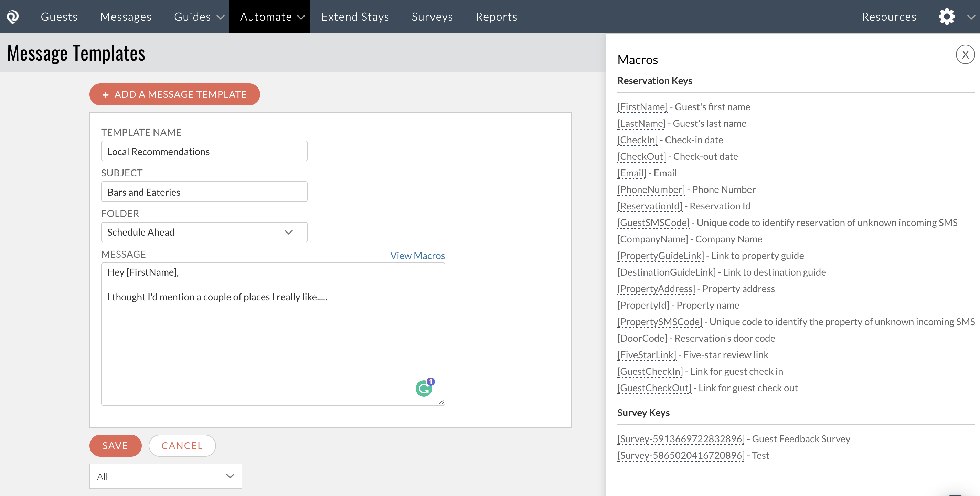This screenshot has width=980, height=496.
Task: Insert the [PropertyGuideLink] macro
Action: click(x=660, y=256)
